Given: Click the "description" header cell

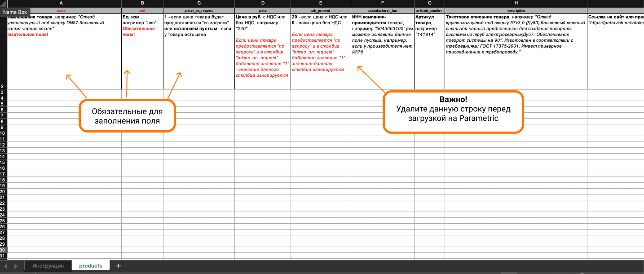Looking at the screenshot, I should click(x=516, y=10).
